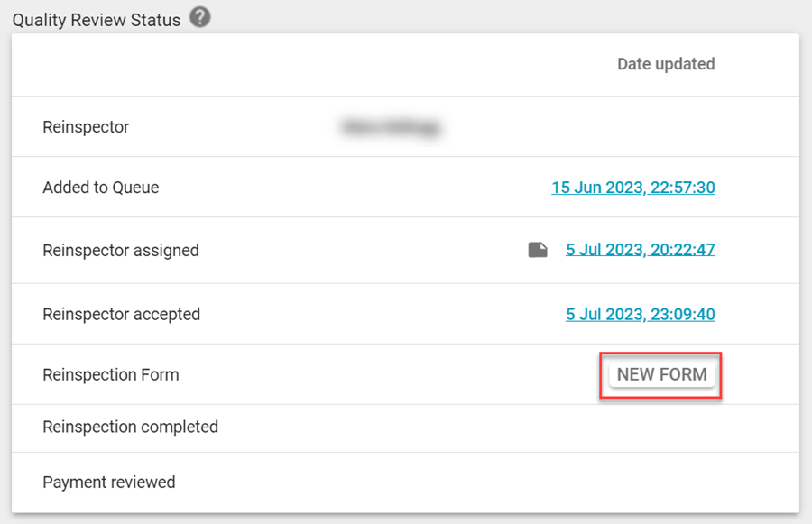The height and width of the screenshot is (524, 812).
Task: Click the Reinspector assigned label
Action: pos(120,250)
